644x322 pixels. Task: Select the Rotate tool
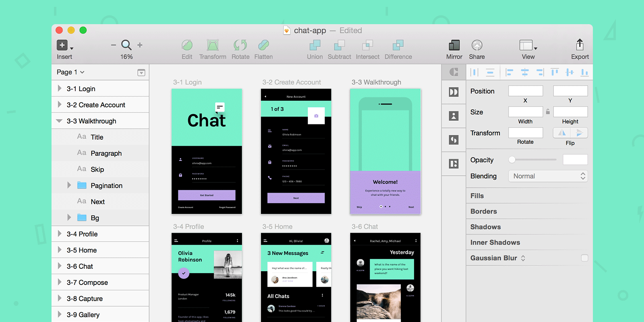[240, 45]
